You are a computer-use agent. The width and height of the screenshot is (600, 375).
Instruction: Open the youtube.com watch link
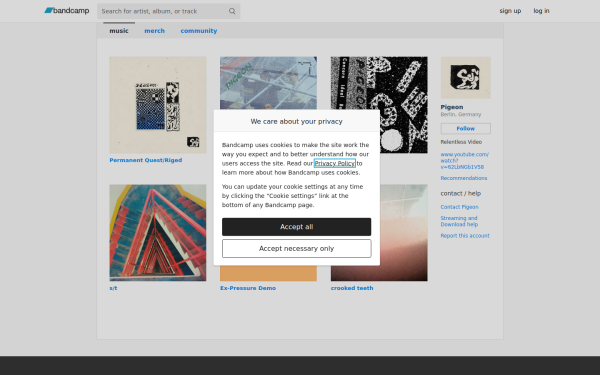click(x=465, y=161)
